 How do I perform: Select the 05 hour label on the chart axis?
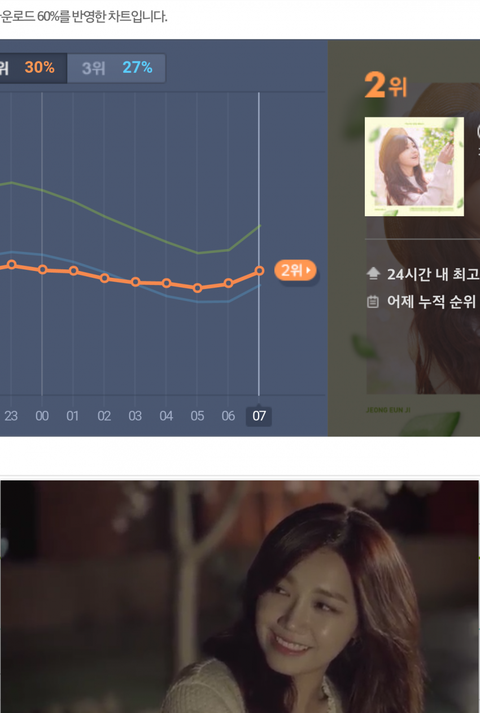(197, 416)
